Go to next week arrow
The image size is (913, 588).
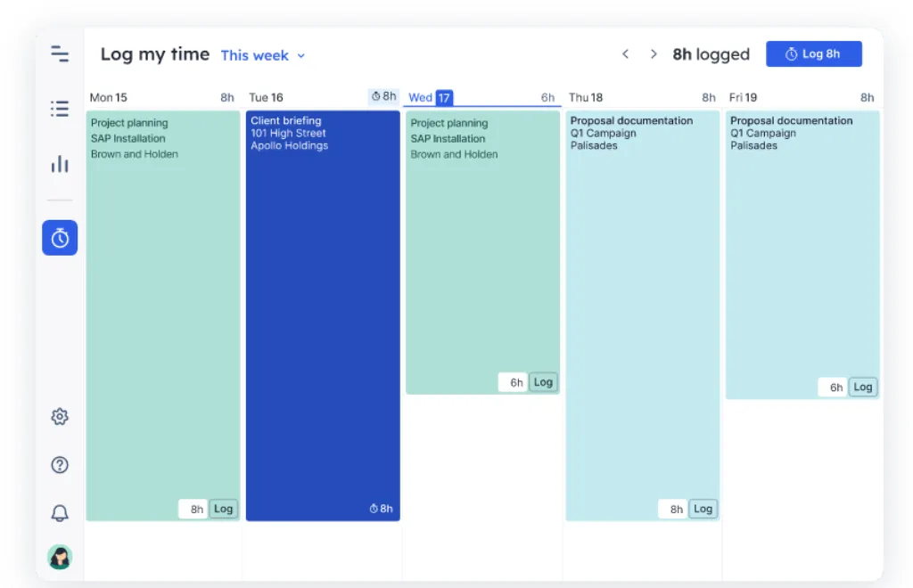(654, 54)
